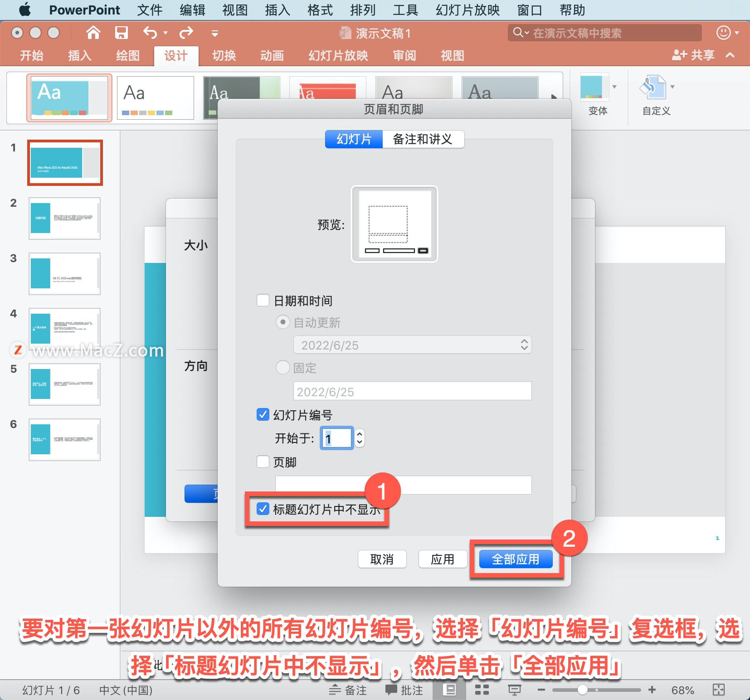Toggle the 标题幻灯片中不显示 checkbox
This screenshot has width=750, height=700.
[263, 509]
